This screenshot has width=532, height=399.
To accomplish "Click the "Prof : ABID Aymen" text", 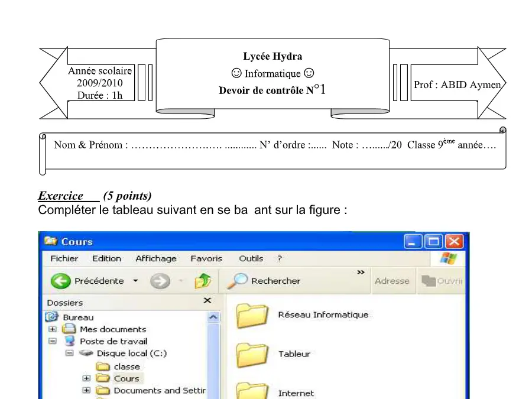I will (458, 85).
